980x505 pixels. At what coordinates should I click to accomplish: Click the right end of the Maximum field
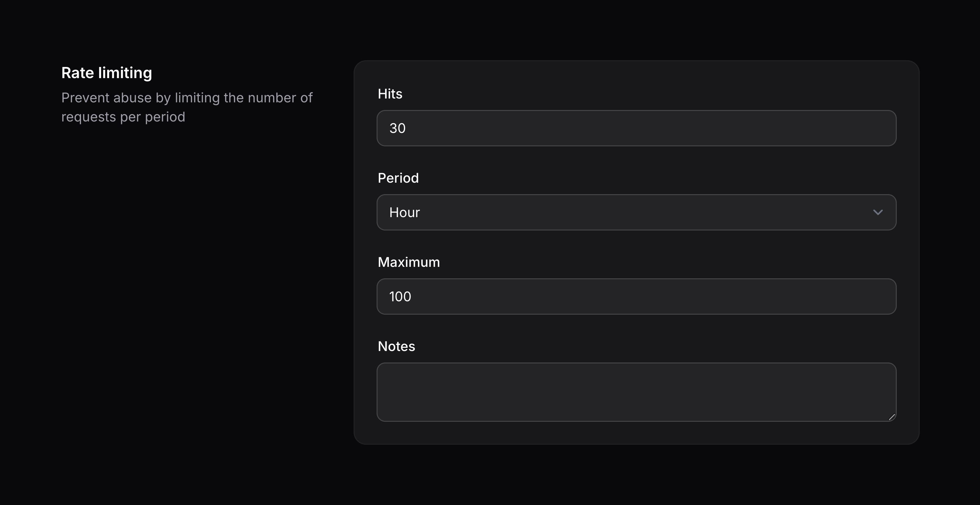[x=875, y=296]
